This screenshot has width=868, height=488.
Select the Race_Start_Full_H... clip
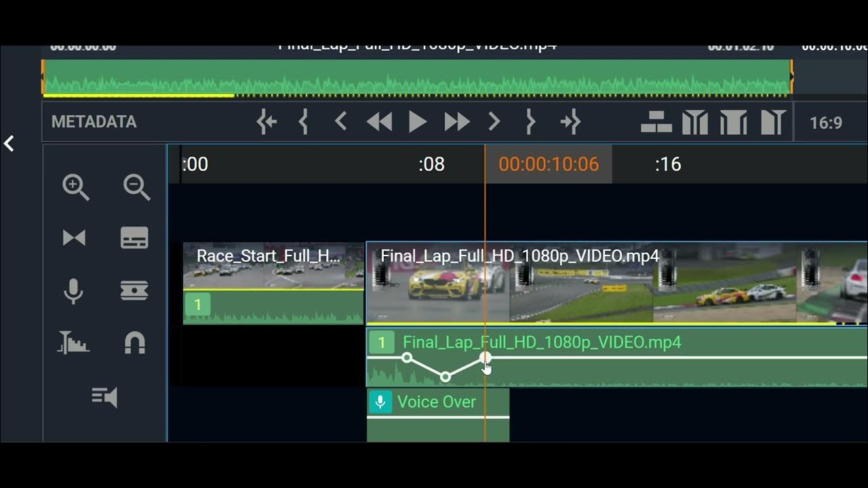[273, 283]
